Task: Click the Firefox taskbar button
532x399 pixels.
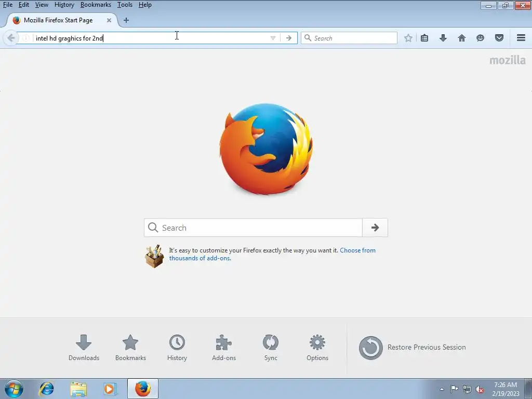Action: 143,389
